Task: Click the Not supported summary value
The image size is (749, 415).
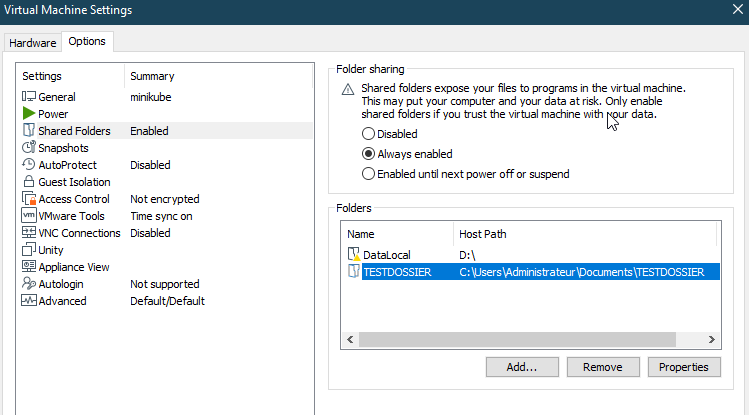Action: click(165, 284)
